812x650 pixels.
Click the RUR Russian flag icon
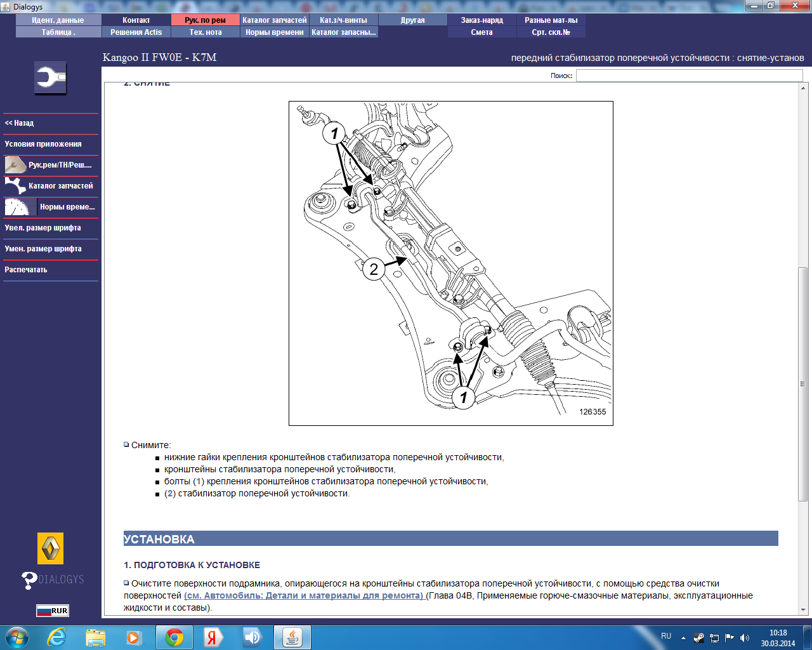(52, 611)
